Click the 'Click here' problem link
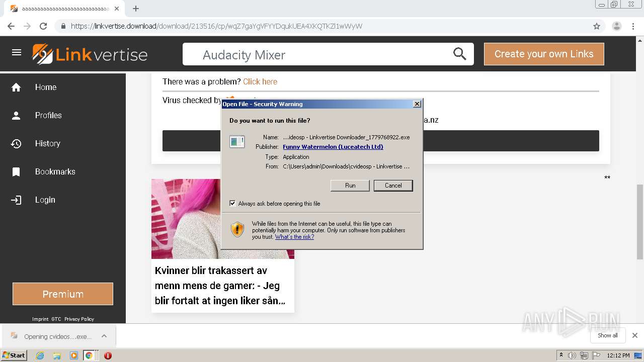This screenshot has height=362, width=644. tap(260, 81)
